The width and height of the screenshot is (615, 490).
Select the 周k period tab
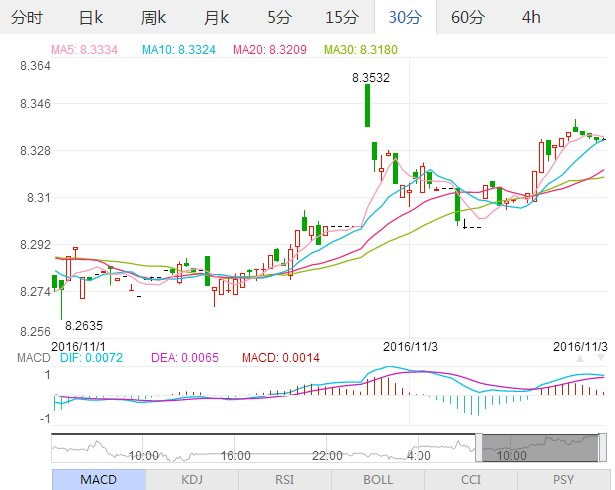(153, 17)
